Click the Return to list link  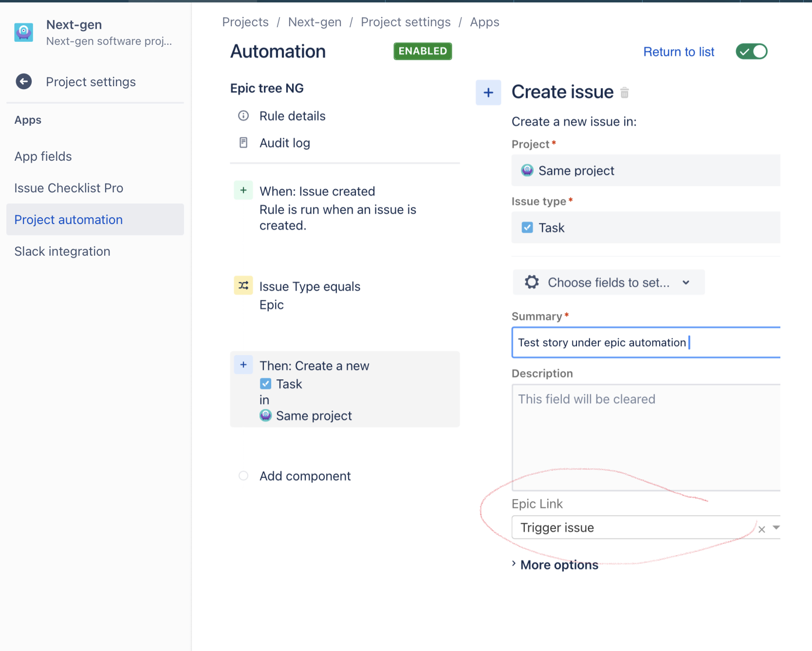(679, 52)
